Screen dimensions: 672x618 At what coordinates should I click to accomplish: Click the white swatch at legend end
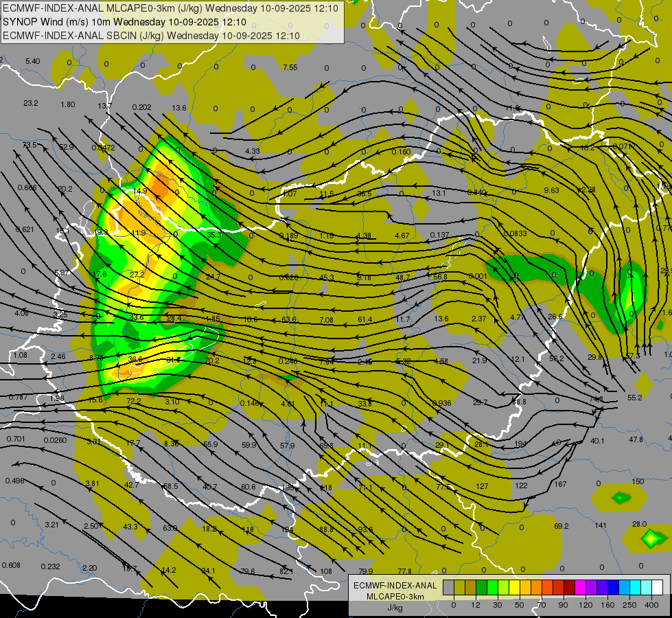(x=657, y=587)
